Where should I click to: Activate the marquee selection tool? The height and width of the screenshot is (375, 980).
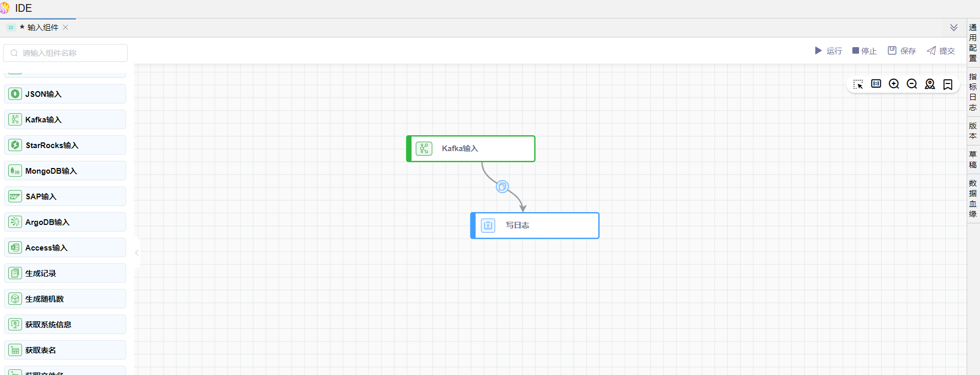coord(858,84)
